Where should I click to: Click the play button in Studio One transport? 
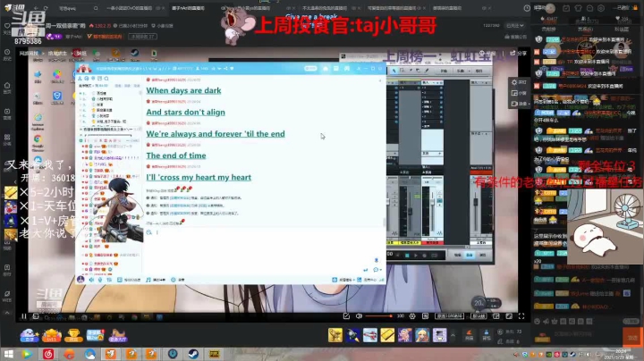coord(416,256)
